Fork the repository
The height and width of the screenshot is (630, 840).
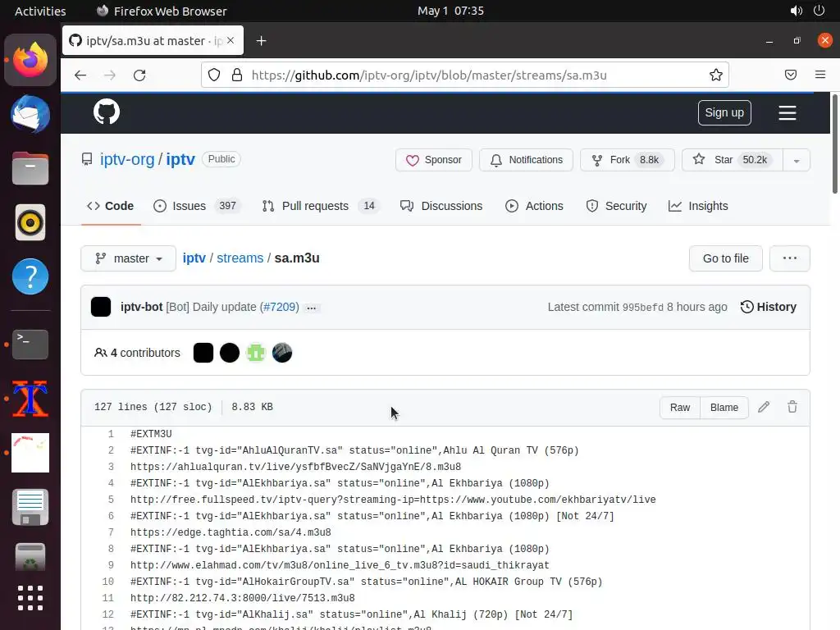pyautogui.click(x=628, y=160)
